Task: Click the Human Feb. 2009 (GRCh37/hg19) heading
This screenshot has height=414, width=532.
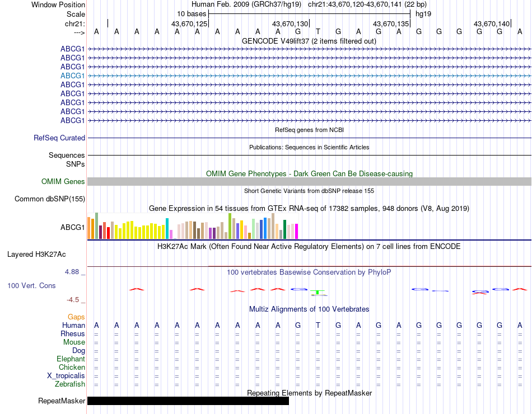Action: click(246, 4)
